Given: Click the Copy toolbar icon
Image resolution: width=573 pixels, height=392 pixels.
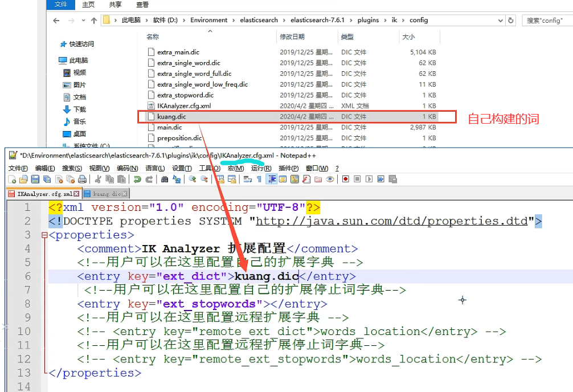Looking at the screenshot, I should [109, 179].
